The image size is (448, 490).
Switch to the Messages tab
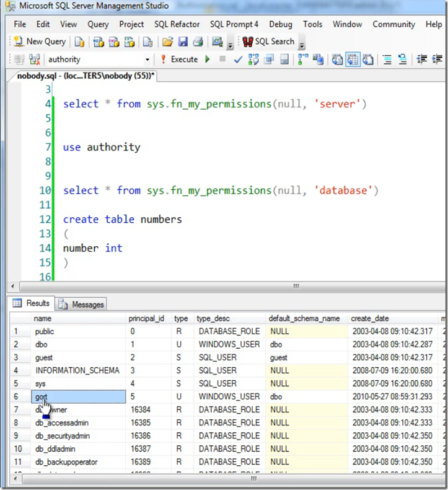(x=81, y=304)
